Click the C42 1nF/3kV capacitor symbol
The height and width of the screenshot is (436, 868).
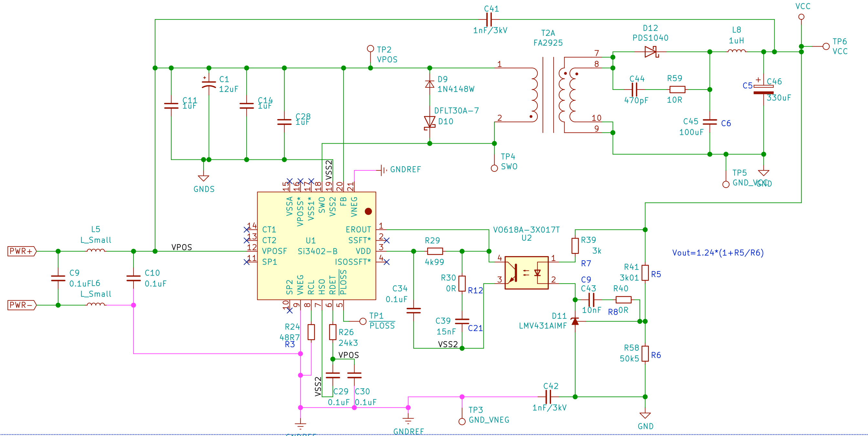click(x=548, y=397)
